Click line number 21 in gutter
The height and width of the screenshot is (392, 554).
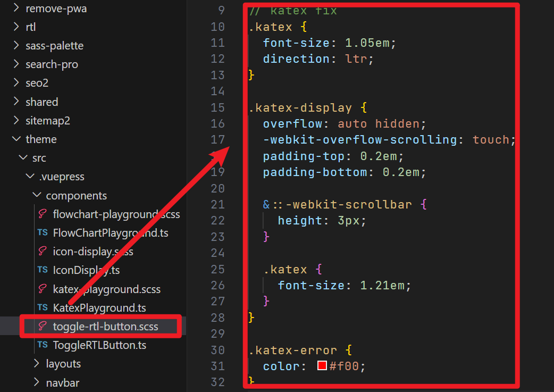coord(217,204)
